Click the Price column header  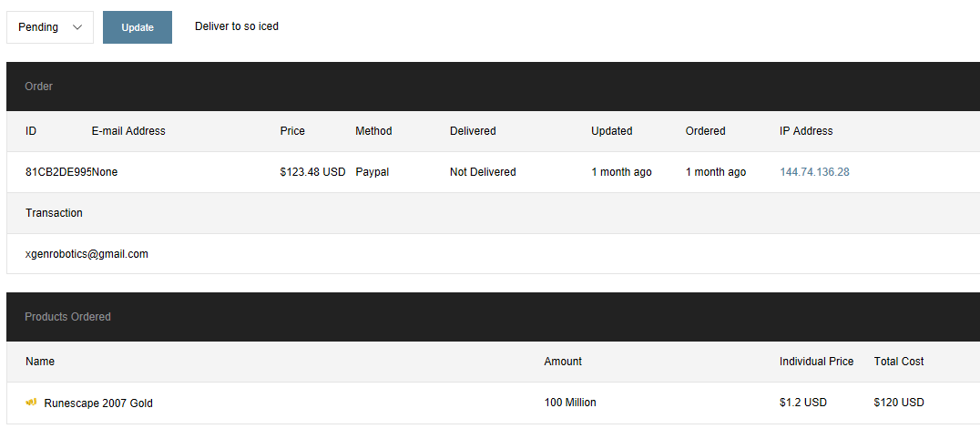292,131
